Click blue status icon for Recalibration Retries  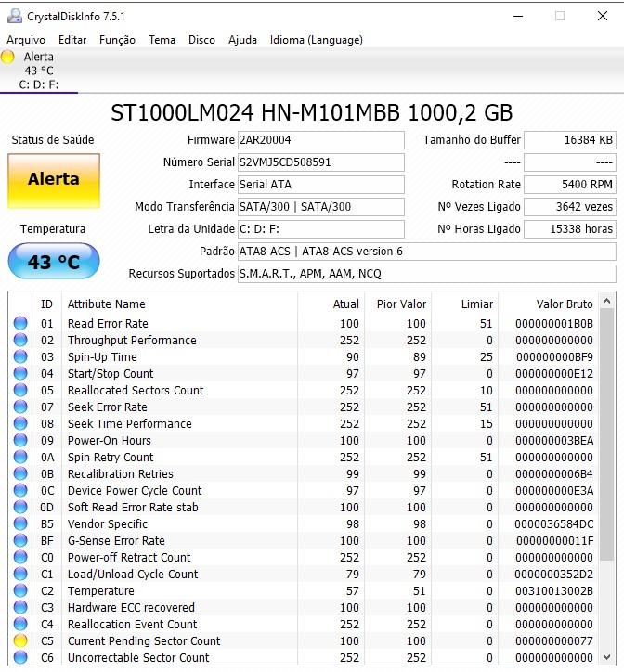[20, 474]
